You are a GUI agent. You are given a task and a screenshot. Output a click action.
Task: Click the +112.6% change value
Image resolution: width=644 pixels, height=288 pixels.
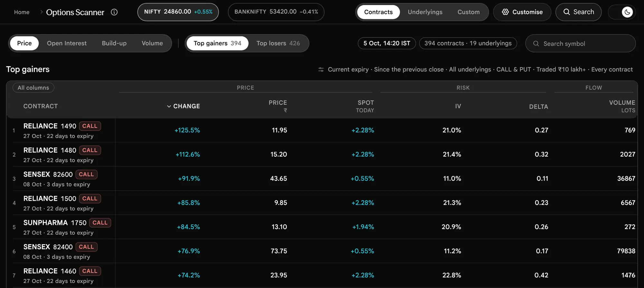188,154
